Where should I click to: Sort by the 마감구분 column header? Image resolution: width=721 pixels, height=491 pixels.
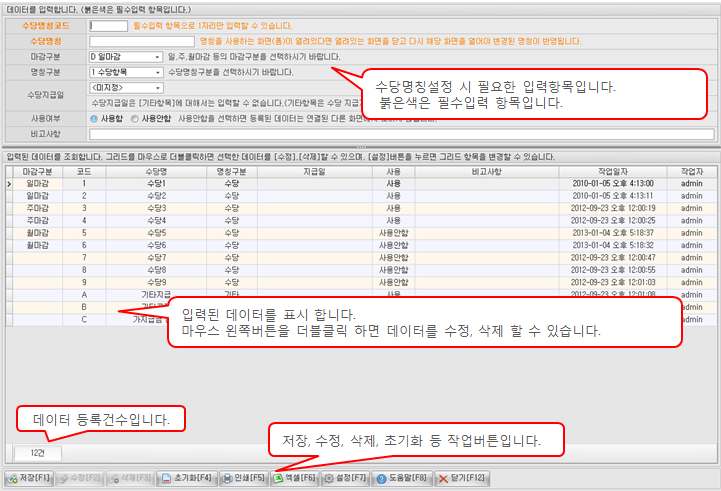point(37,171)
